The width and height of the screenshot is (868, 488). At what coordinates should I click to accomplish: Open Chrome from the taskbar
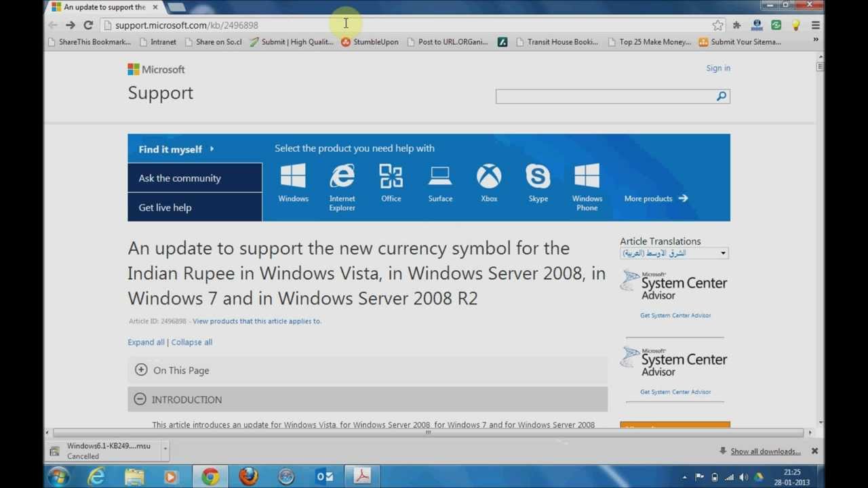[210, 477]
